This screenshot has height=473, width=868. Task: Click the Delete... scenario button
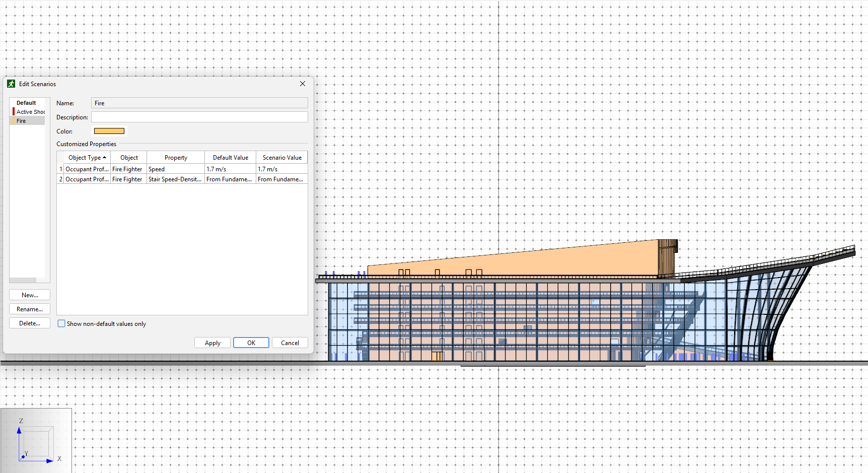pyautogui.click(x=30, y=323)
